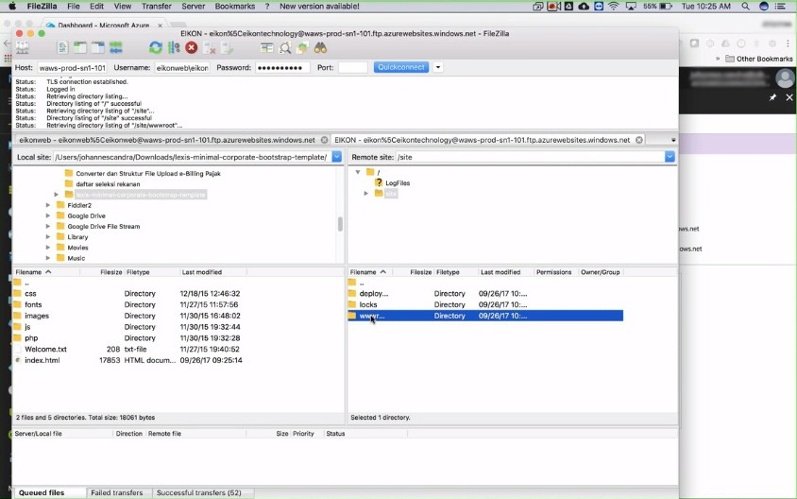Click the green Refresh file lists icon
Image resolution: width=797 pixels, height=499 pixels.
pos(156,48)
